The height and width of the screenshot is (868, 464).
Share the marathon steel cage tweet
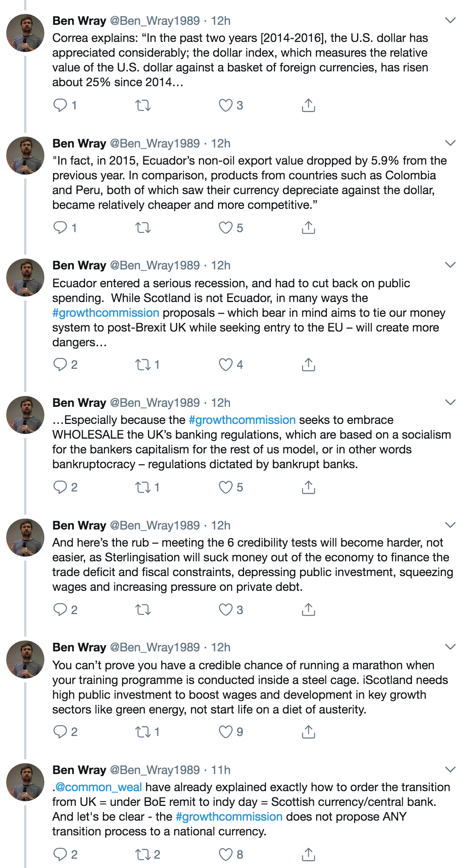(308, 732)
